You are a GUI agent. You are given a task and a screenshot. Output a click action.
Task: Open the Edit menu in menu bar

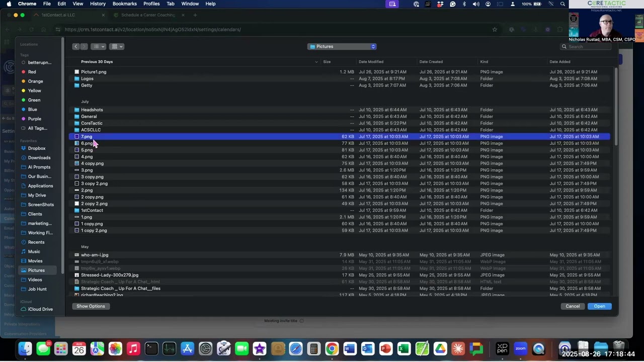coord(61,4)
